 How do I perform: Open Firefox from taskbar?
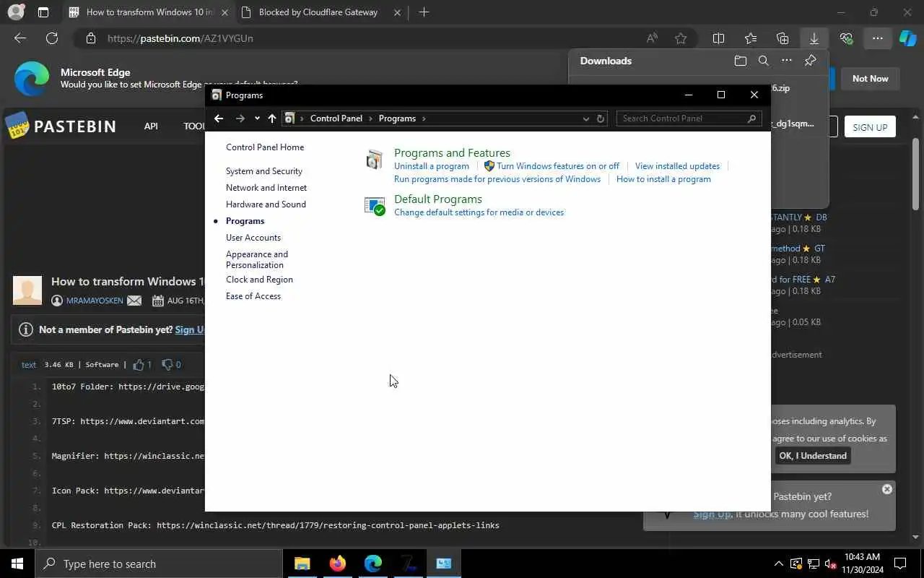pyautogui.click(x=337, y=564)
